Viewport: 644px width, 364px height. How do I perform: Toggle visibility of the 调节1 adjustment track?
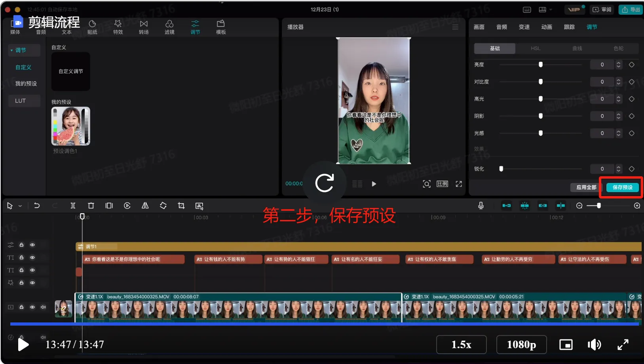[x=32, y=245]
